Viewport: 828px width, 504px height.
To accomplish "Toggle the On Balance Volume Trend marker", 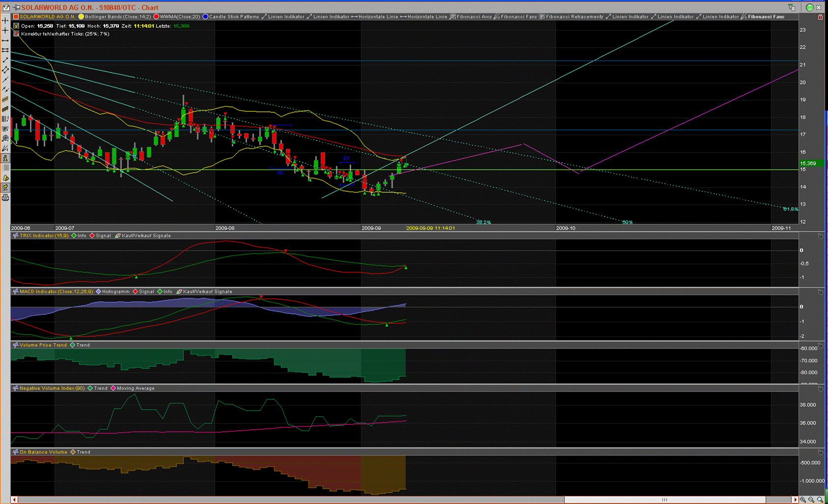I will click(73, 452).
